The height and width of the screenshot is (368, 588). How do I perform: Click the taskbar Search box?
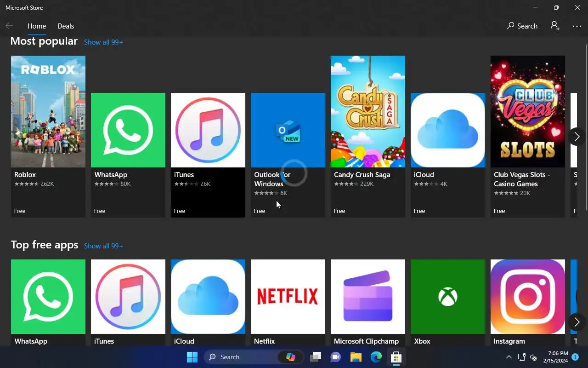[255, 357]
